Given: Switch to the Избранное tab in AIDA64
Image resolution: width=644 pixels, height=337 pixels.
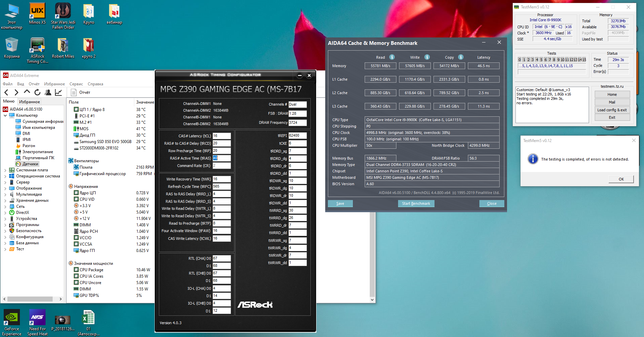Looking at the screenshot, I should point(29,102).
